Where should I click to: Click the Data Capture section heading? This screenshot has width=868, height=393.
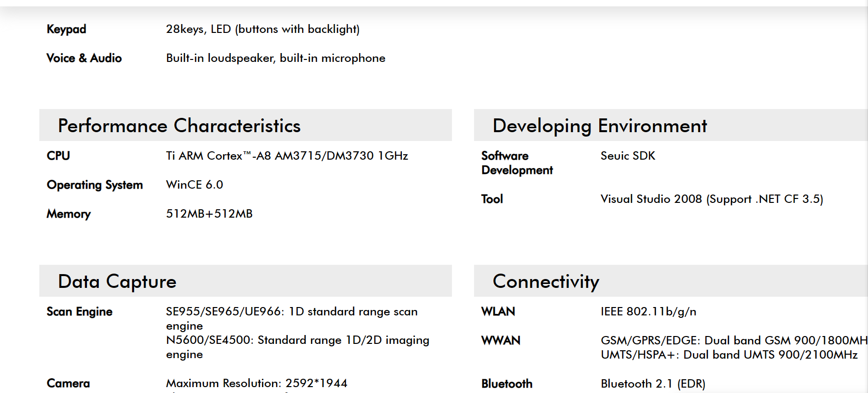point(117,281)
